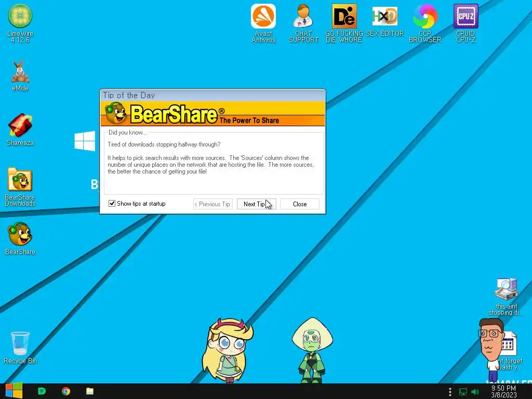Click the Close button in Tip dialog
Viewport: 532px width, 399px height.
pyautogui.click(x=300, y=204)
